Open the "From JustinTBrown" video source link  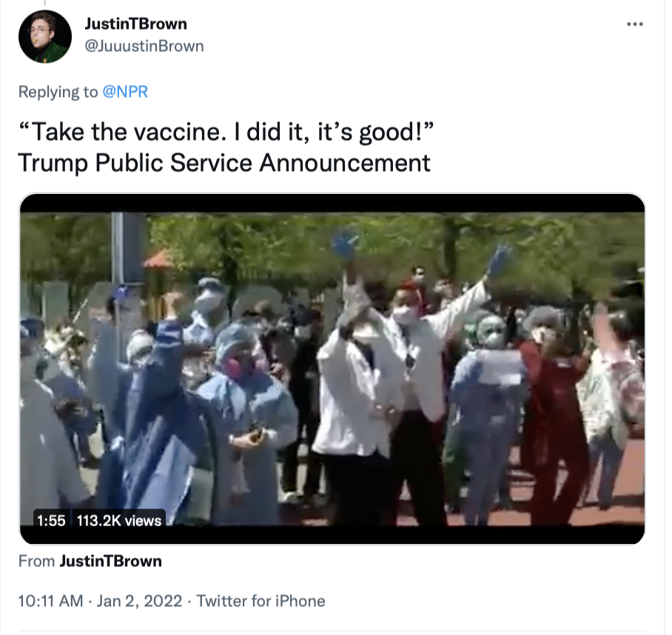pyautogui.click(x=110, y=561)
